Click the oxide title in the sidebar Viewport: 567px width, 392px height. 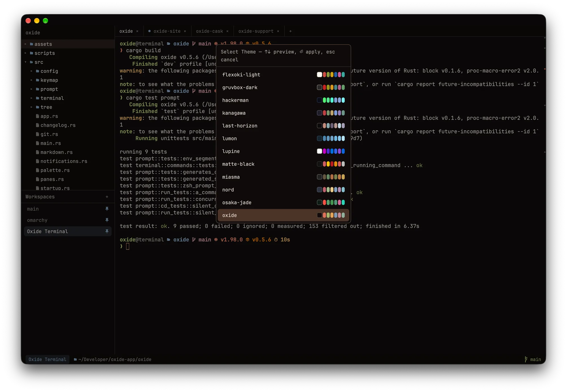pos(33,33)
